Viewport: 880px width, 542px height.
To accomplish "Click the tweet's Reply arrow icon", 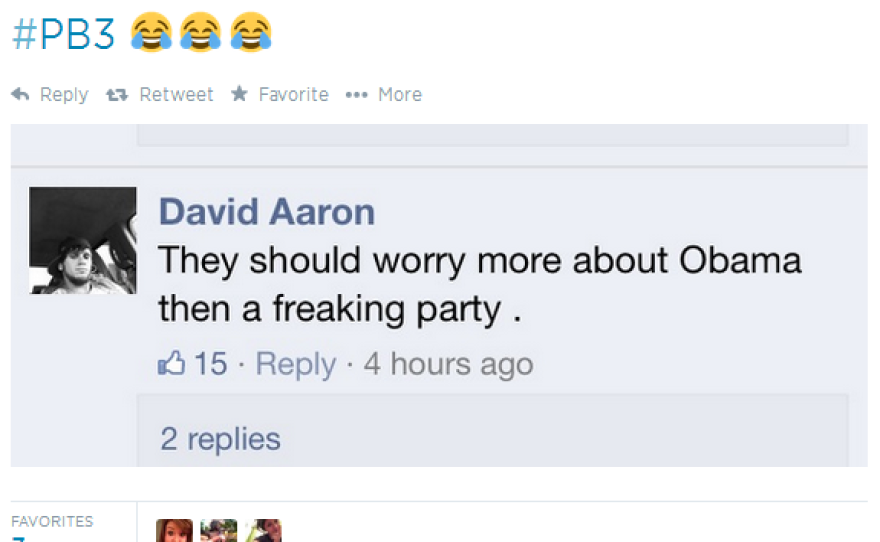I will click(x=20, y=94).
